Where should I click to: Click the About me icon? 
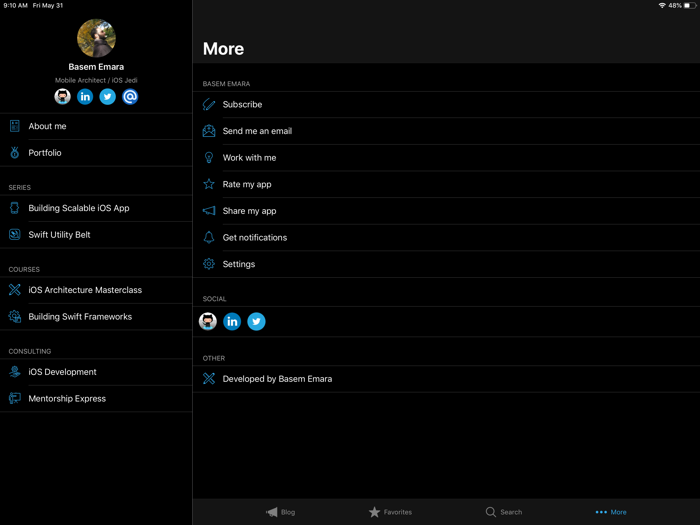[x=15, y=126]
